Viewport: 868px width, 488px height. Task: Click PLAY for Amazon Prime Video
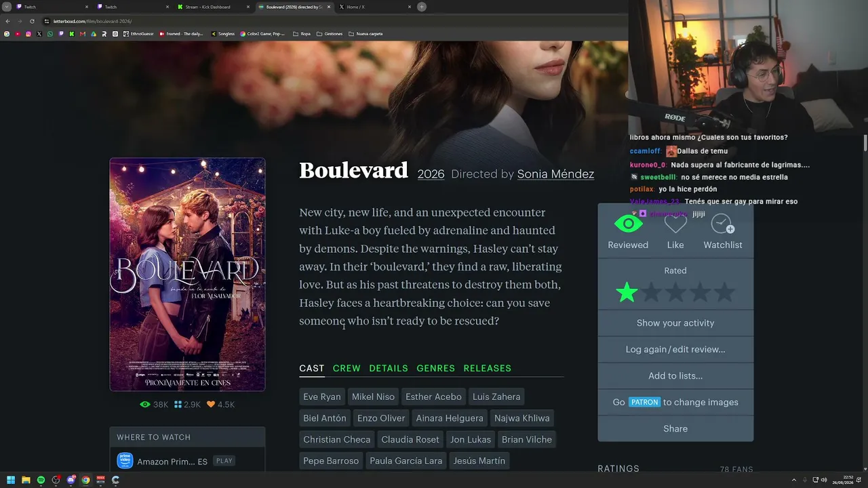pyautogui.click(x=224, y=461)
